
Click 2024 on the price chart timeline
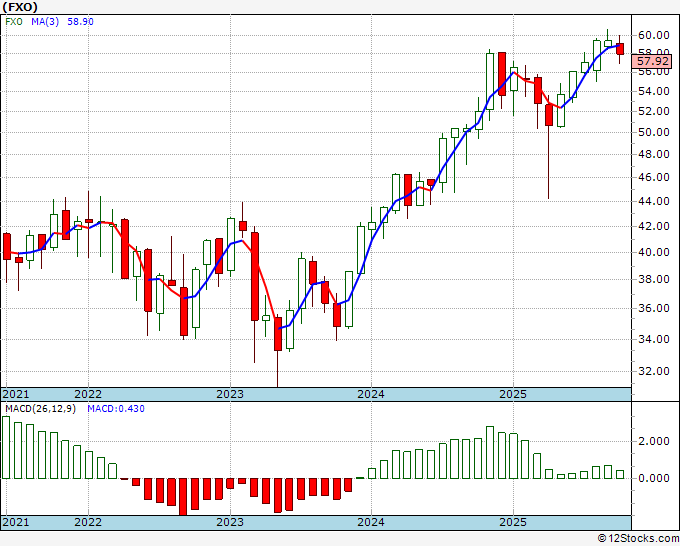click(x=371, y=394)
